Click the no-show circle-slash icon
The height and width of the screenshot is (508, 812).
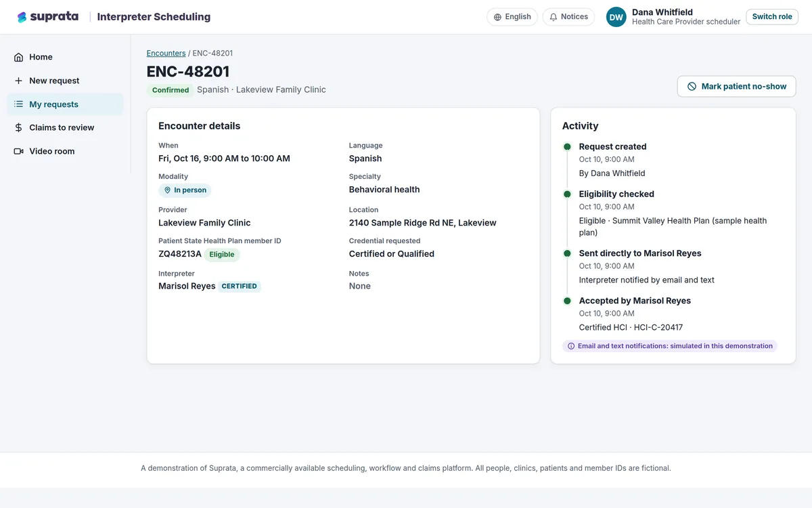[x=692, y=87]
